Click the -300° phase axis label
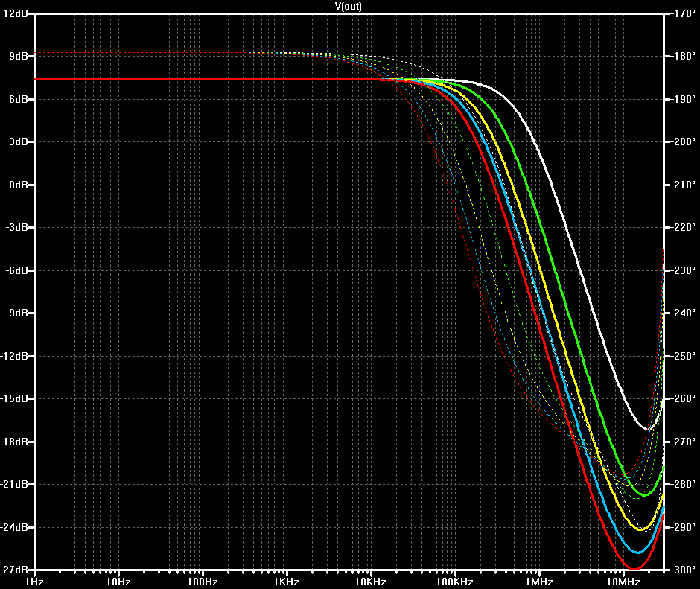The image size is (700, 589). [684, 570]
